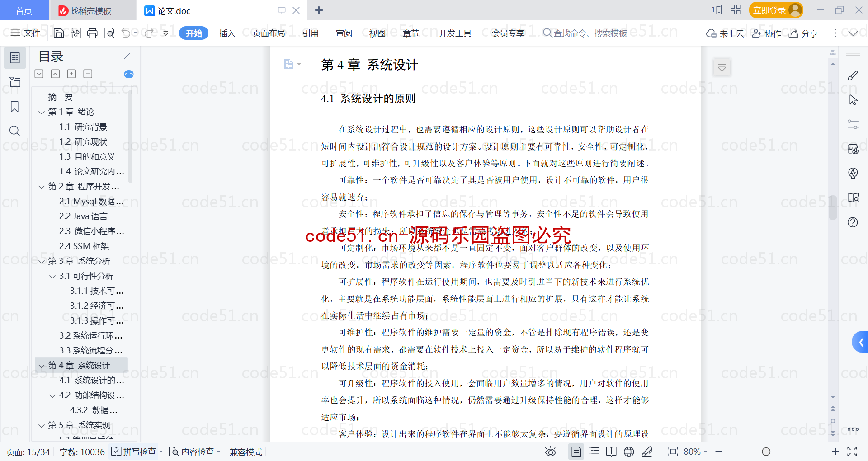This screenshot has width=868, height=461.
Task: Toggle eye protection mode icon
Action: [550, 452]
